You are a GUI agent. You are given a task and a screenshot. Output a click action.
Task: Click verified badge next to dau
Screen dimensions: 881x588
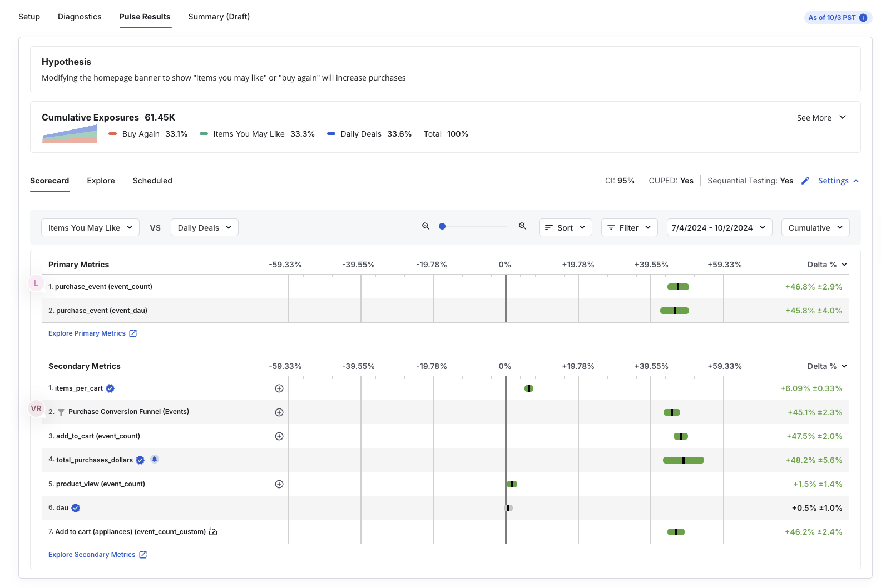tap(76, 508)
